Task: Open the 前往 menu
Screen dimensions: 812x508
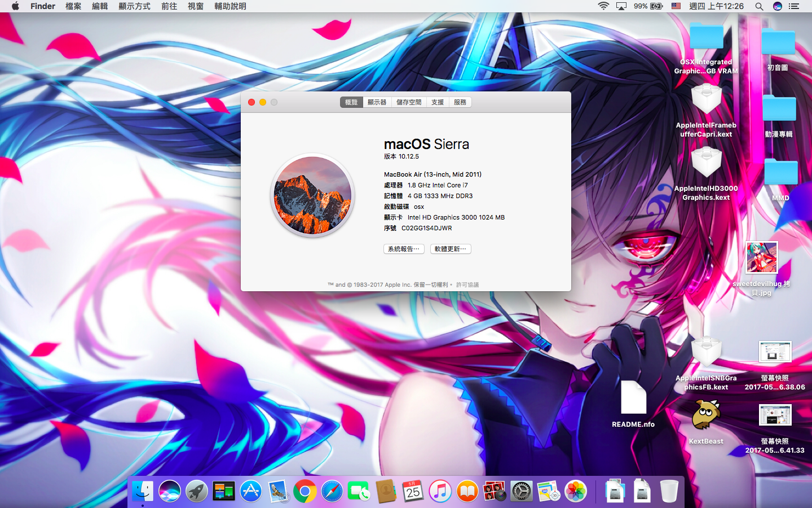Action: tap(169, 6)
